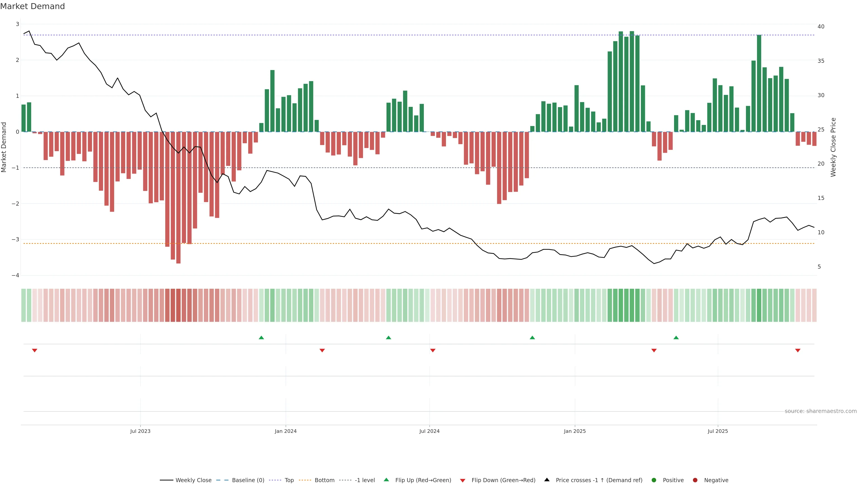868x488 pixels.
Task: Click the darkest red heatmap strip cell
Action: tap(178, 305)
